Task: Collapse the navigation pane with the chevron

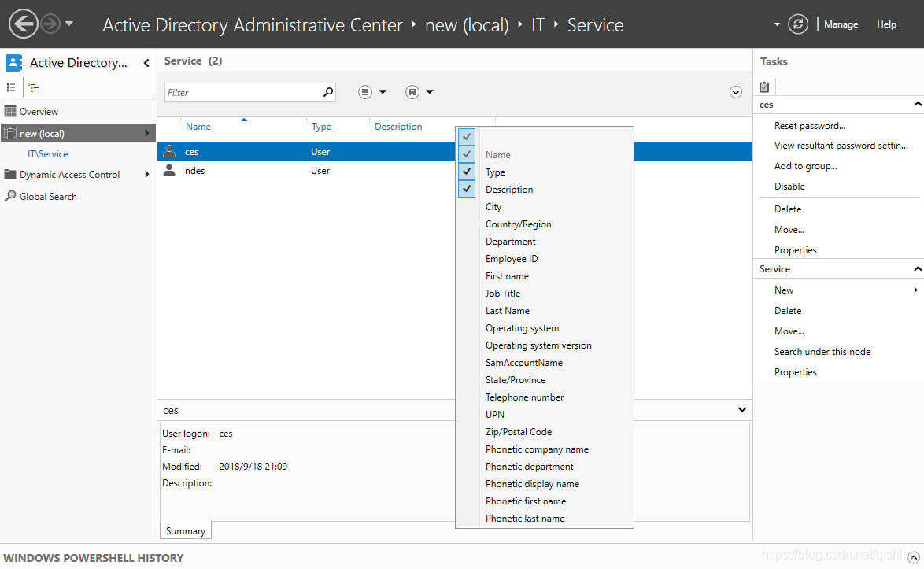Action: pyautogui.click(x=146, y=63)
